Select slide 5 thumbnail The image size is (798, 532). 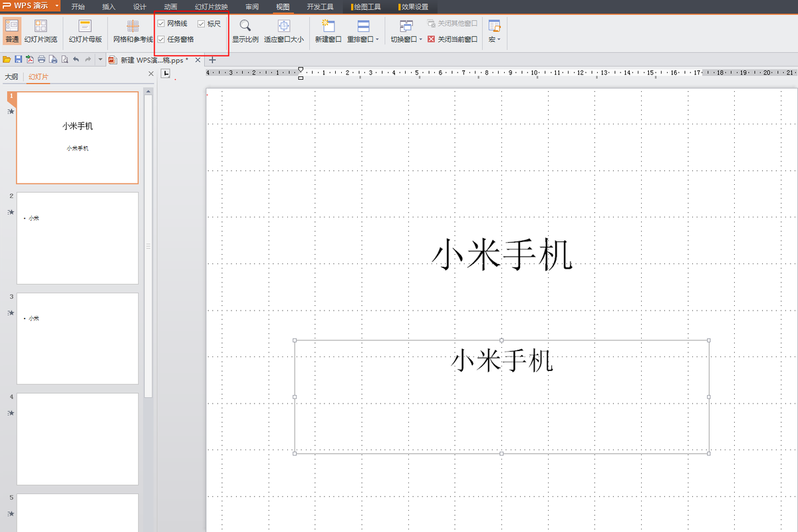click(x=77, y=513)
